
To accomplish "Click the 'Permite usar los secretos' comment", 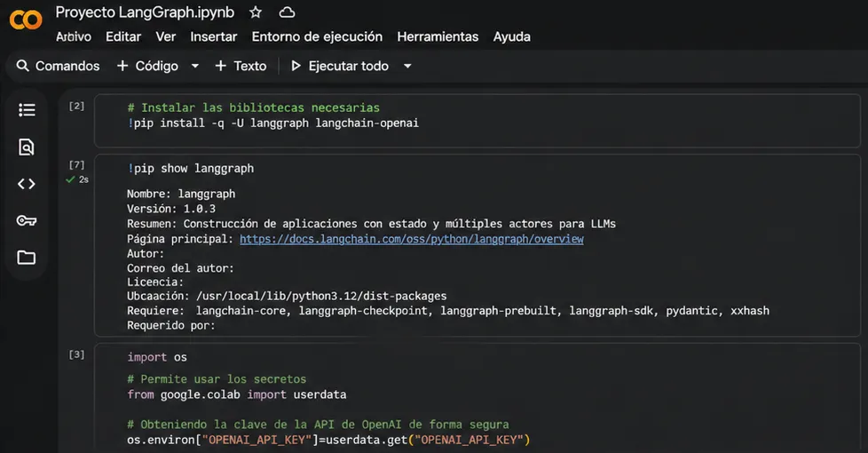I will tap(217, 379).
